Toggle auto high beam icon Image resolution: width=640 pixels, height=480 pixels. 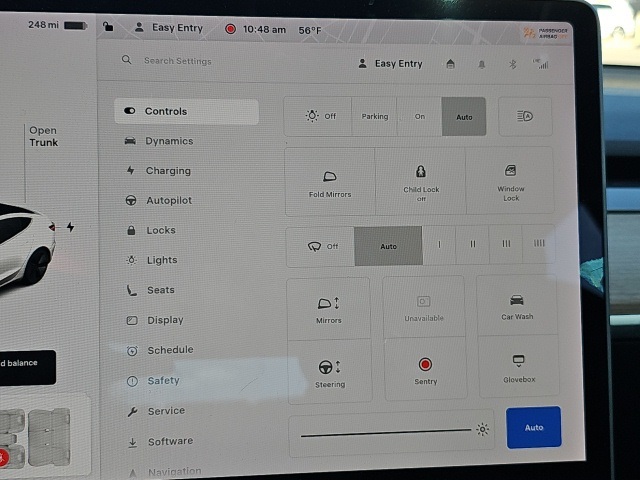pyautogui.click(x=525, y=116)
